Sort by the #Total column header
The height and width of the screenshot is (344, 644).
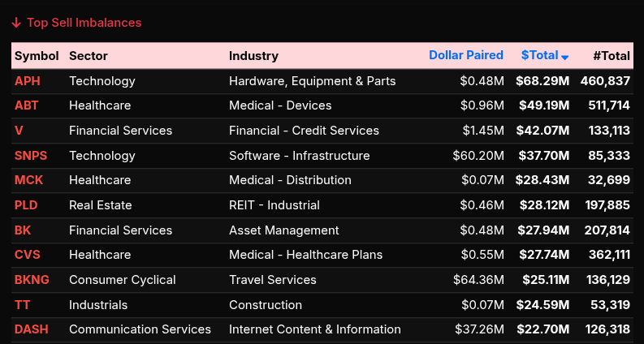click(x=611, y=56)
